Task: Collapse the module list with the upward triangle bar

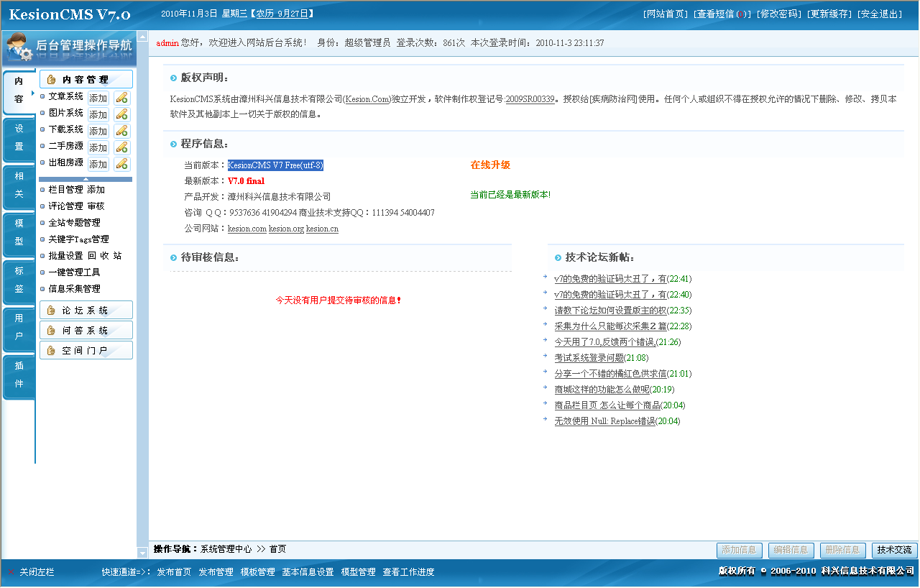Action: click(x=86, y=179)
